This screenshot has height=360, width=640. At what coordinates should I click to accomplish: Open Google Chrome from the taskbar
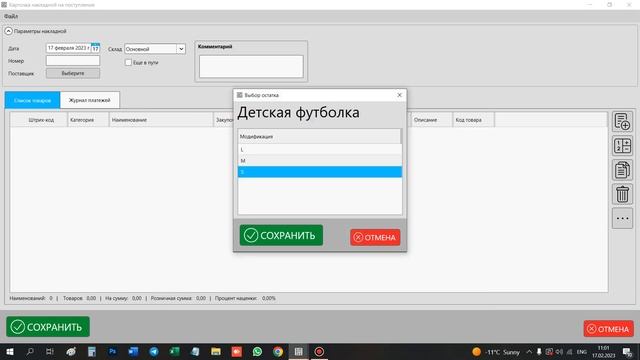pyautogui.click(x=278, y=351)
